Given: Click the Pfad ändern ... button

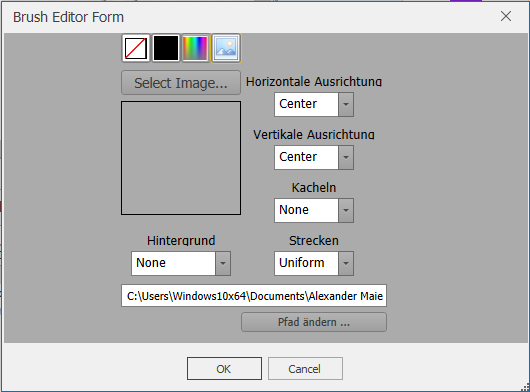Looking at the screenshot, I should pos(314,322).
